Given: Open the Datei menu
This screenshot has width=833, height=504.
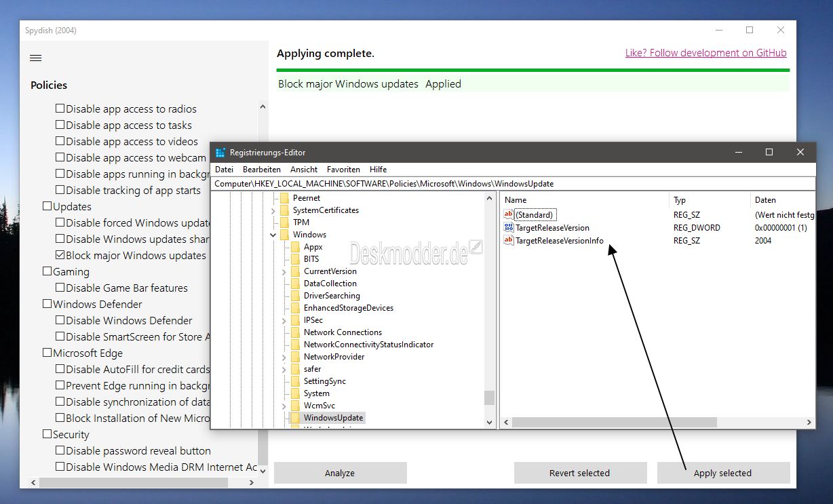Looking at the screenshot, I should (224, 170).
